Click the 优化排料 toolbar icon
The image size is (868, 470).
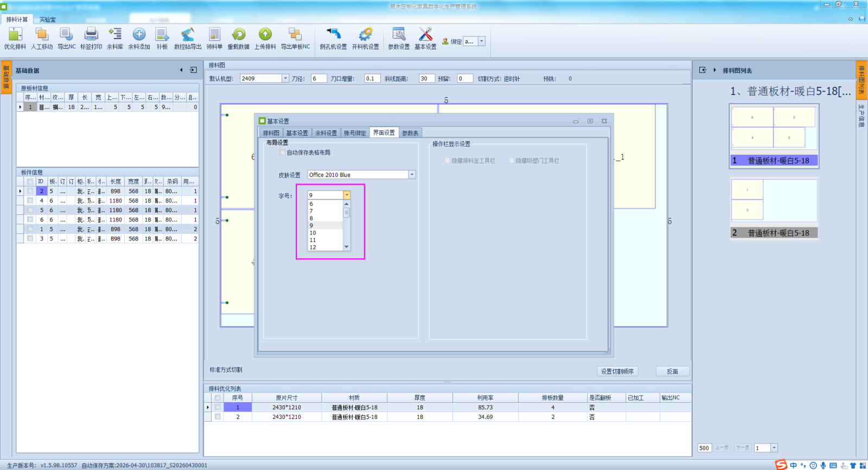click(15, 35)
